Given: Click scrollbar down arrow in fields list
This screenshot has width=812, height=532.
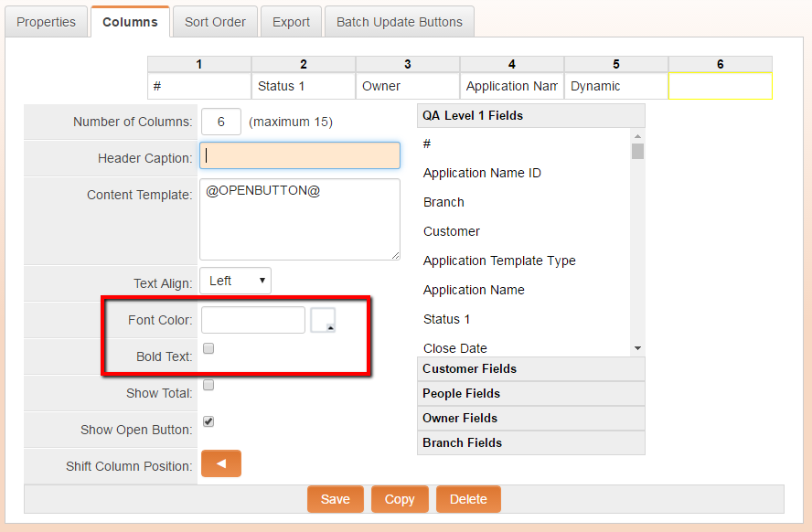Looking at the screenshot, I should tap(637, 348).
